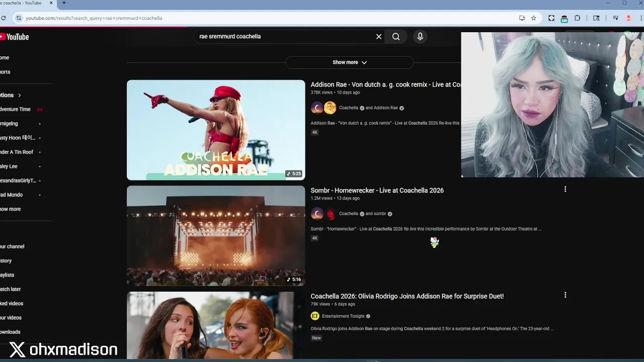Open the Addison Rae Von dutch video thumbnail
Viewport: 644px width, 362px height.
(216, 130)
